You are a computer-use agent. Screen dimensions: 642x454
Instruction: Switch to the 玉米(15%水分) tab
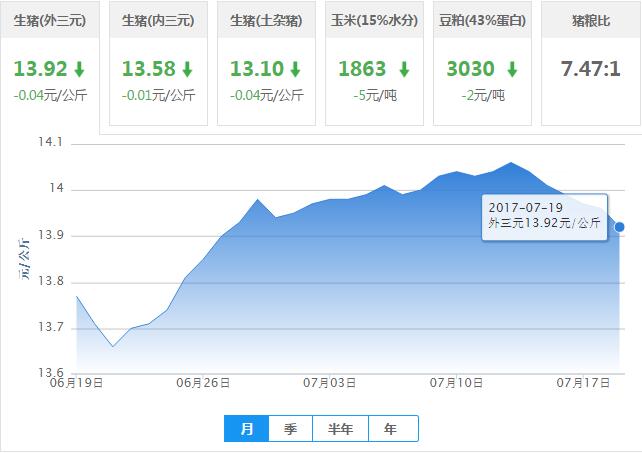(374, 20)
